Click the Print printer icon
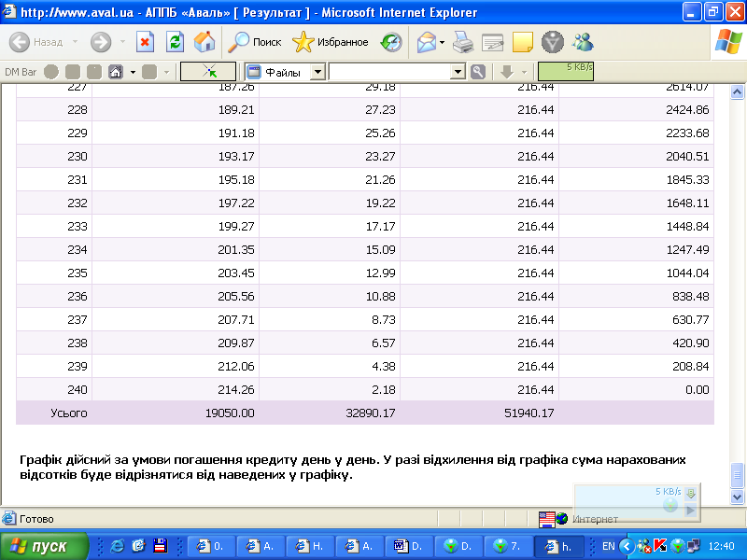 click(463, 42)
